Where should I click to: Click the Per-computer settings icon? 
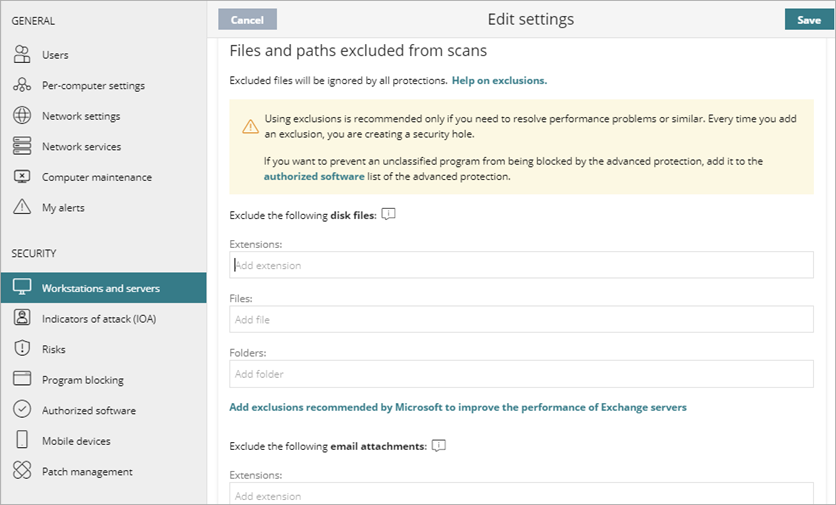[x=22, y=86]
